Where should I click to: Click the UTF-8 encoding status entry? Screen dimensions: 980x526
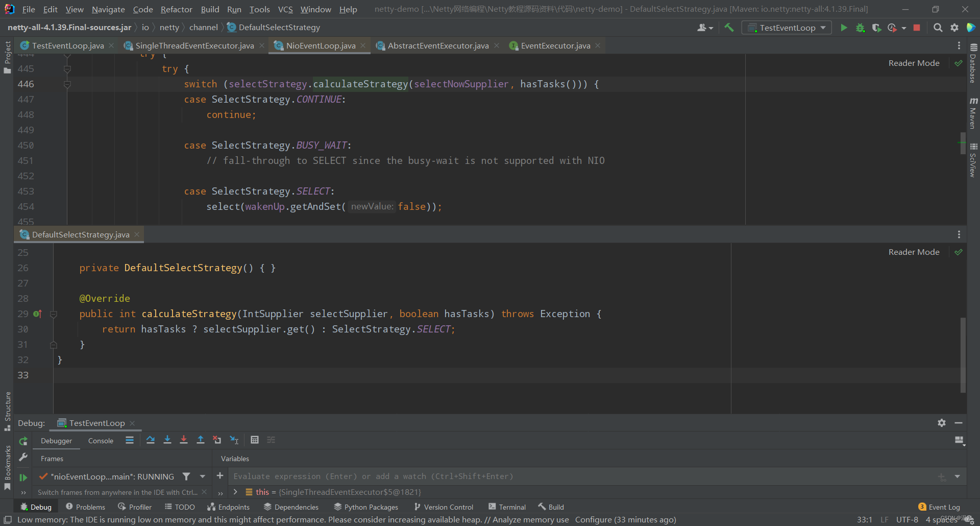coord(907,519)
